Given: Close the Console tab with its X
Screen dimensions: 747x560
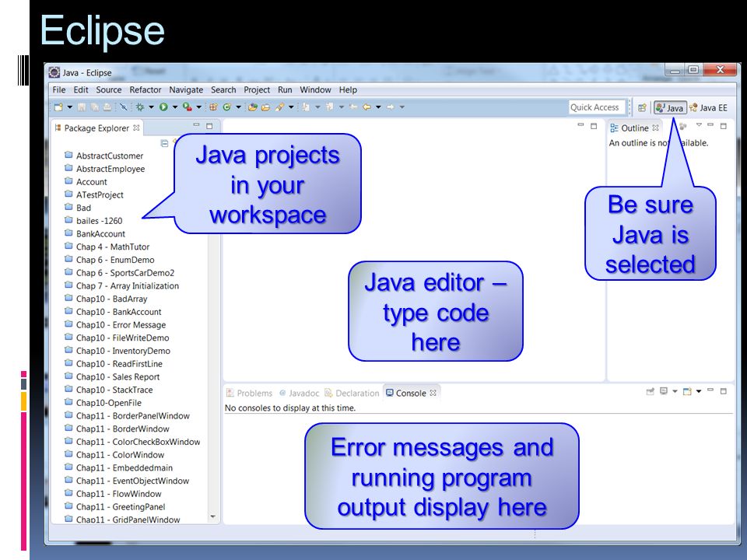Looking at the screenshot, I should pyautogui.click(x=433, y=393).
